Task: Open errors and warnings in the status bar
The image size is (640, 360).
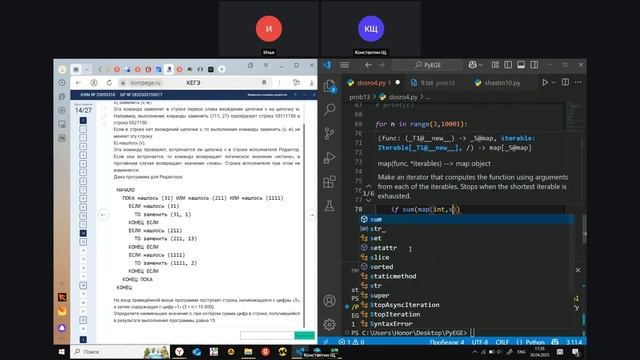Action: point(351,342)
